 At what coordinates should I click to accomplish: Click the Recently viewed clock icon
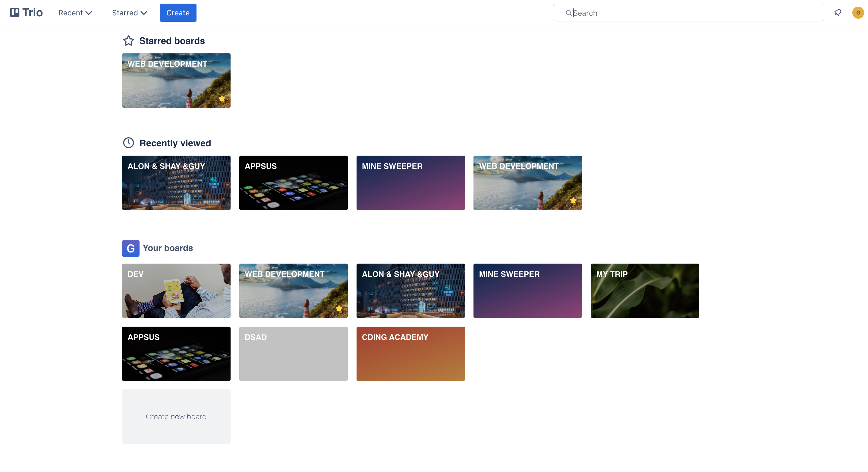coord(128,143)
